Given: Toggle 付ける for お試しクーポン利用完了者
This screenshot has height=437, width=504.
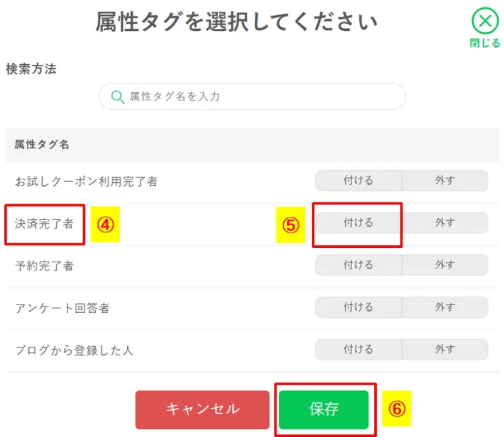Looking at the screenshot, I should point(357,180).
